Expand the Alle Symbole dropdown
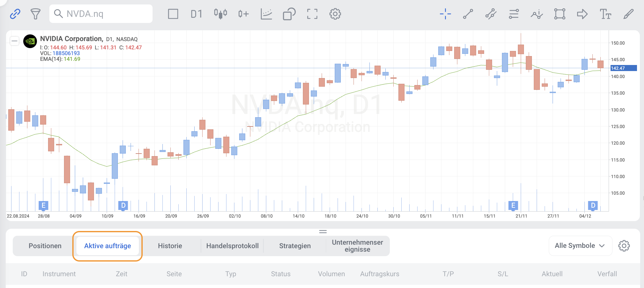Viewport: 644px width, 288px height. coord(580,246)
